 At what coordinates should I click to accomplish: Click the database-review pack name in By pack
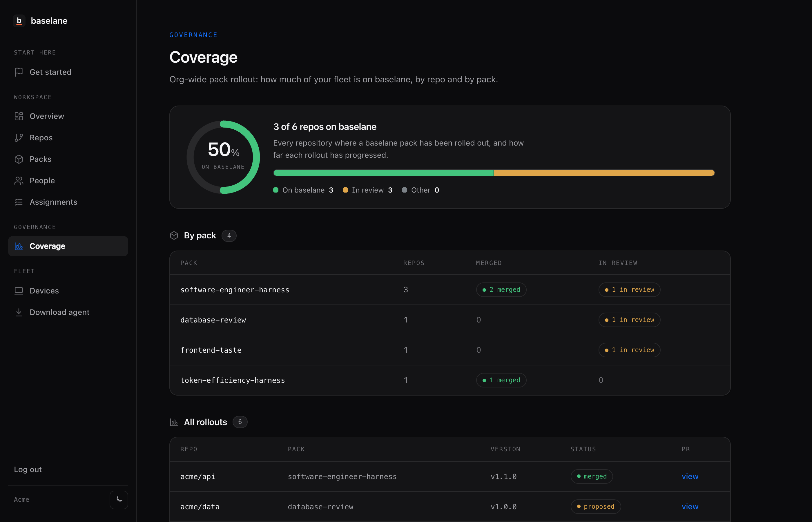point(213,320)
